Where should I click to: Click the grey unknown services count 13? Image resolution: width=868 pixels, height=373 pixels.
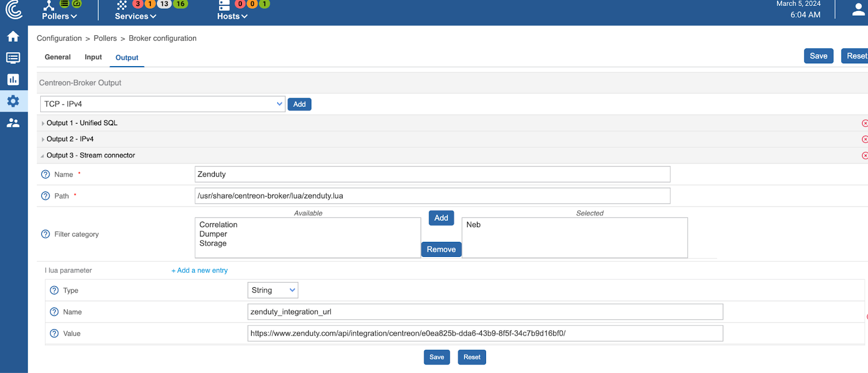pyautogui.click(x=164, y=4)
